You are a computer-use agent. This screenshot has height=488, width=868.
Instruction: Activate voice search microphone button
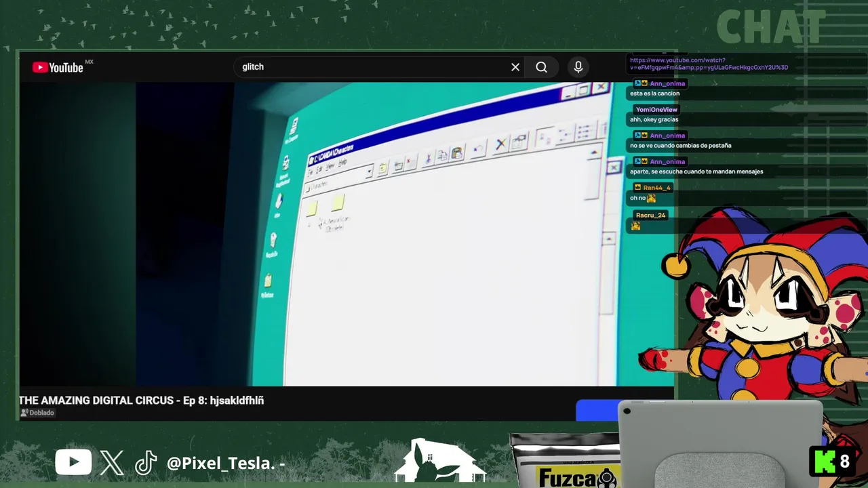[x=578, y=67]
